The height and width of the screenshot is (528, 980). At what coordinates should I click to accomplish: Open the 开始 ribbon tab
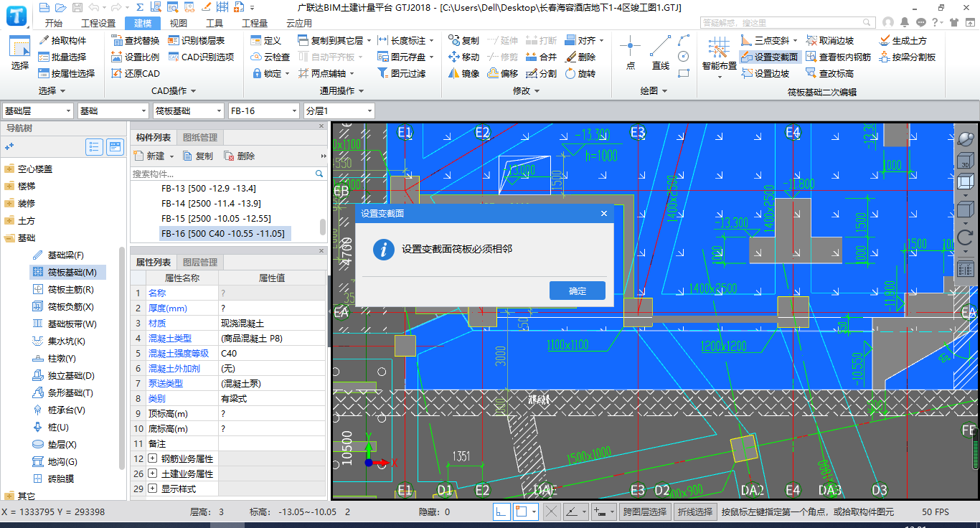53,23
